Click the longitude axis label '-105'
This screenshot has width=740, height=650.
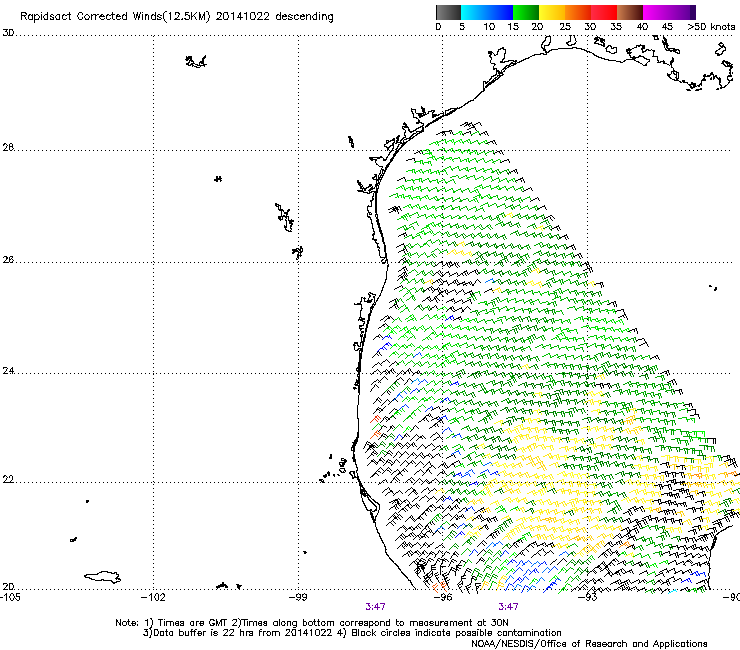(x=10, y=597)
